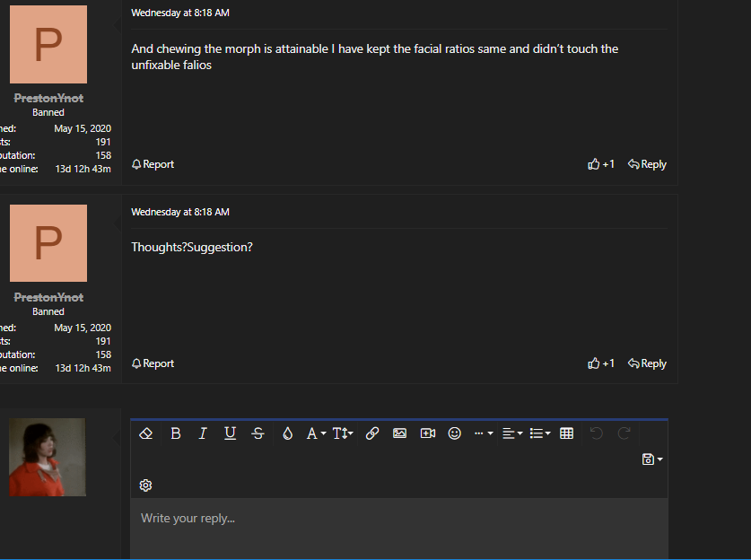This screenshot has width=751, height=560.
Task: Toggle Italic formatting in editor
Action: pyautogui.click(x=203, y=433)
